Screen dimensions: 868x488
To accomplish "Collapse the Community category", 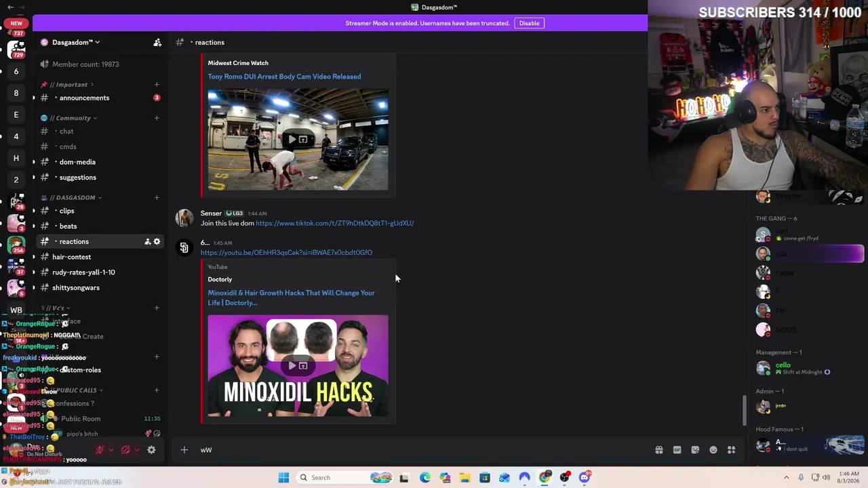I will point(68,118).
